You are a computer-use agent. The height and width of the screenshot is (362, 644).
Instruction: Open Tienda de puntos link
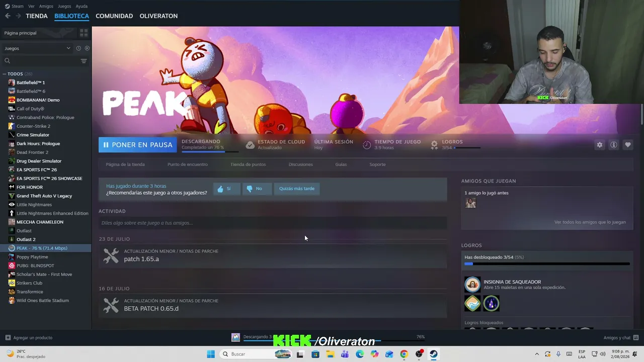(248, 164)
